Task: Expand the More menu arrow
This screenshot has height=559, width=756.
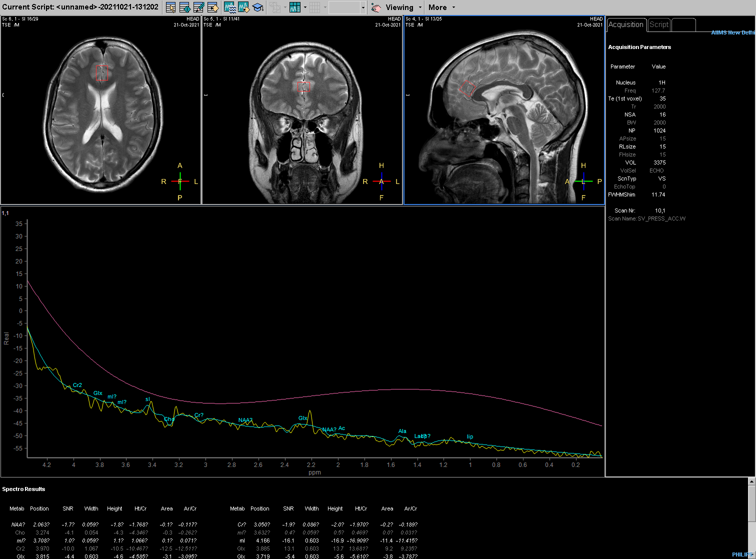Action: (x=453, y=7)
